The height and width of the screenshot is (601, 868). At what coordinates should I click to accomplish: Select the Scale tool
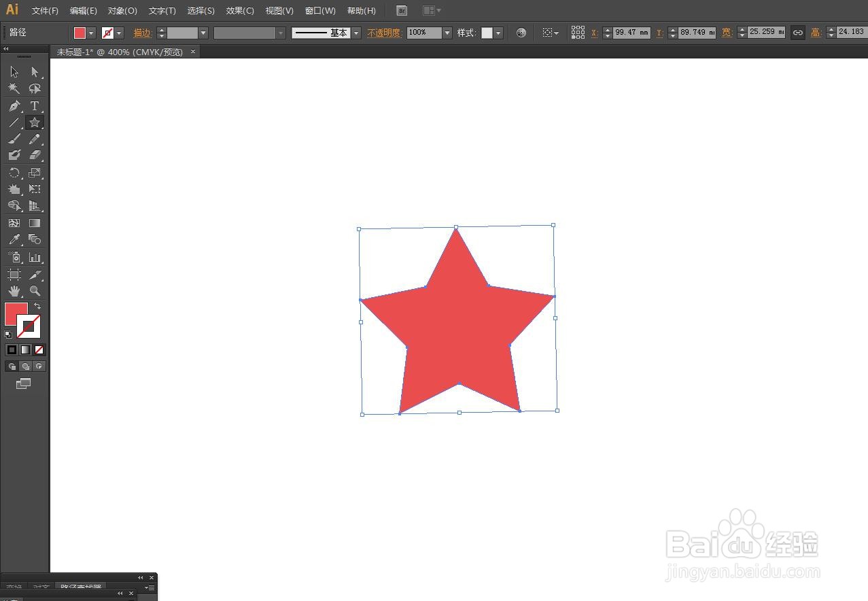pyautogui.click(x=35, y=173)
